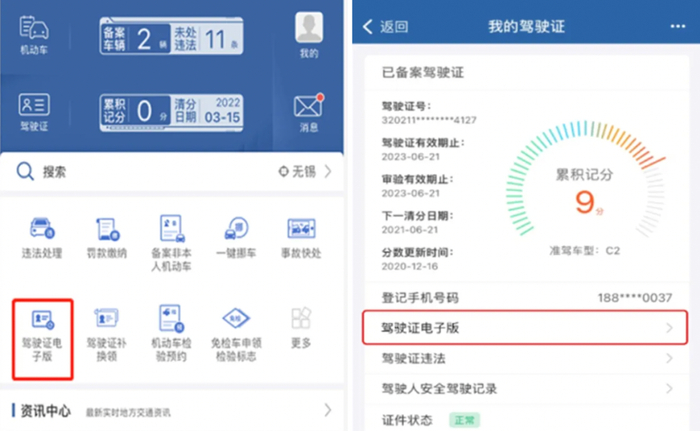
Task: Open 事故快处 accident handling icon
Action: coord(301,238)
